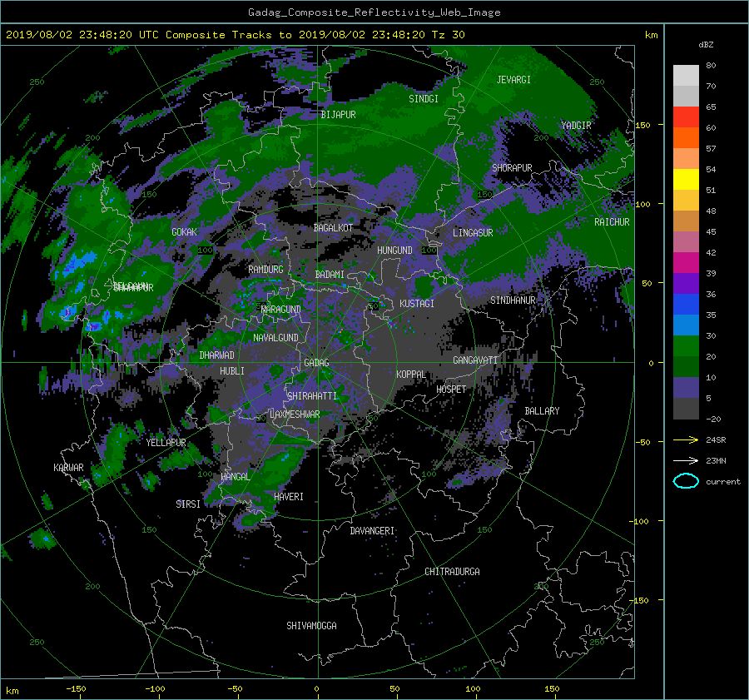Select the 35 dBZ blue color swatch

pyautogui.click(x=686, y=325)
